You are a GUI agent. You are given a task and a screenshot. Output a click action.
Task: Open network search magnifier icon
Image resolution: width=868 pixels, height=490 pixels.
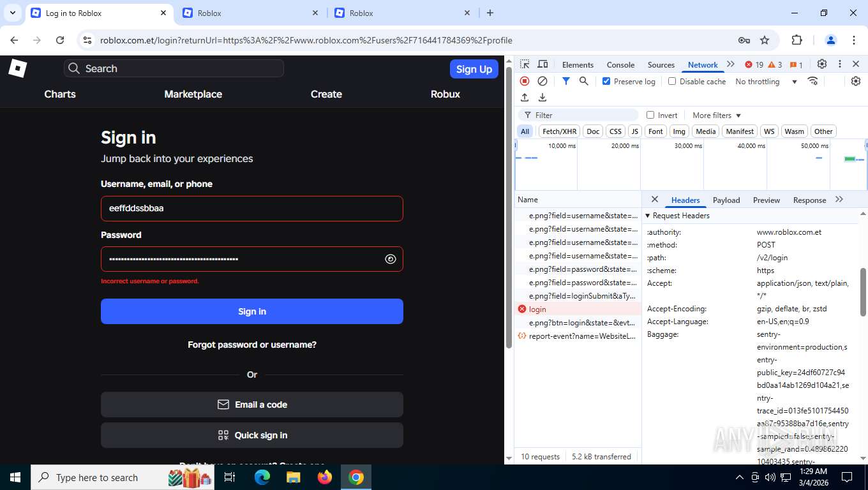(x=583, y=81)
